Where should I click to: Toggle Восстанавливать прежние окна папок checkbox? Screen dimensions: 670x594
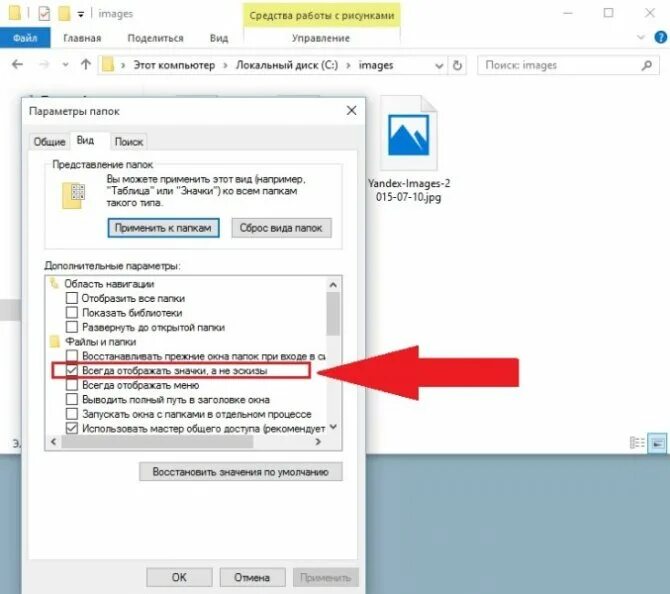(72, 356)
